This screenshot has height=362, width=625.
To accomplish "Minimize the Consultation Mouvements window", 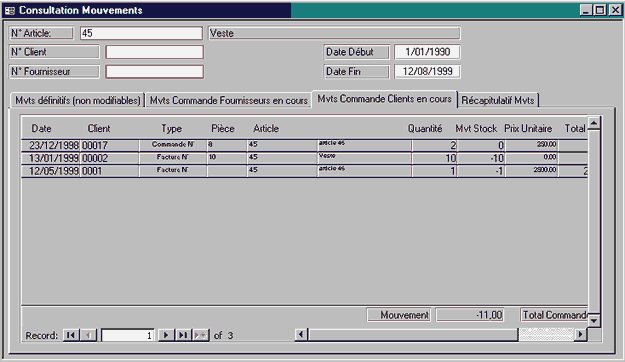I will click(586, 10).
